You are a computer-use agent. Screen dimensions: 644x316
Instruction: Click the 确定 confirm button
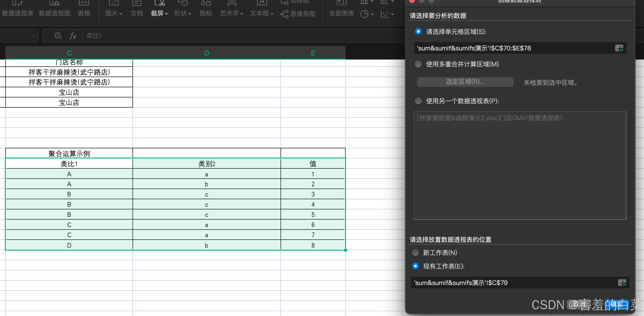tap(616, 305)
